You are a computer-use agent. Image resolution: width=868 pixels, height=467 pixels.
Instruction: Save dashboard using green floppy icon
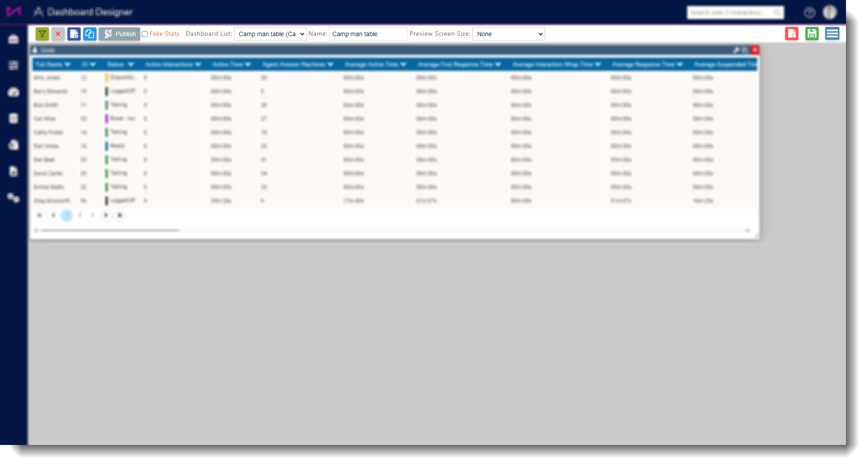(812, 34)
